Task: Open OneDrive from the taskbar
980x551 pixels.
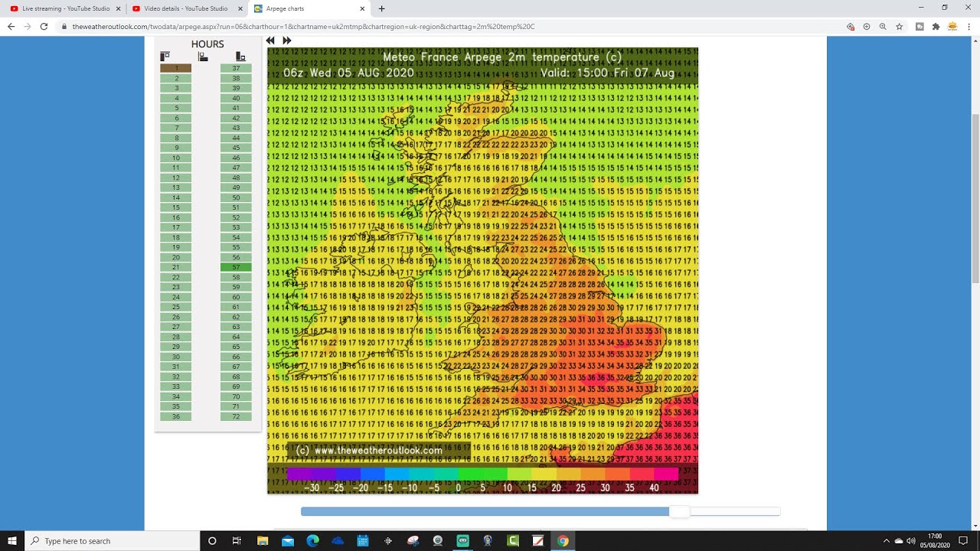Action: coord(338,541)
